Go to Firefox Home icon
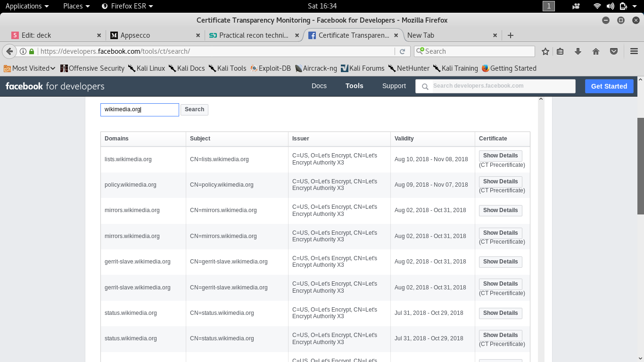 point(596,51)
